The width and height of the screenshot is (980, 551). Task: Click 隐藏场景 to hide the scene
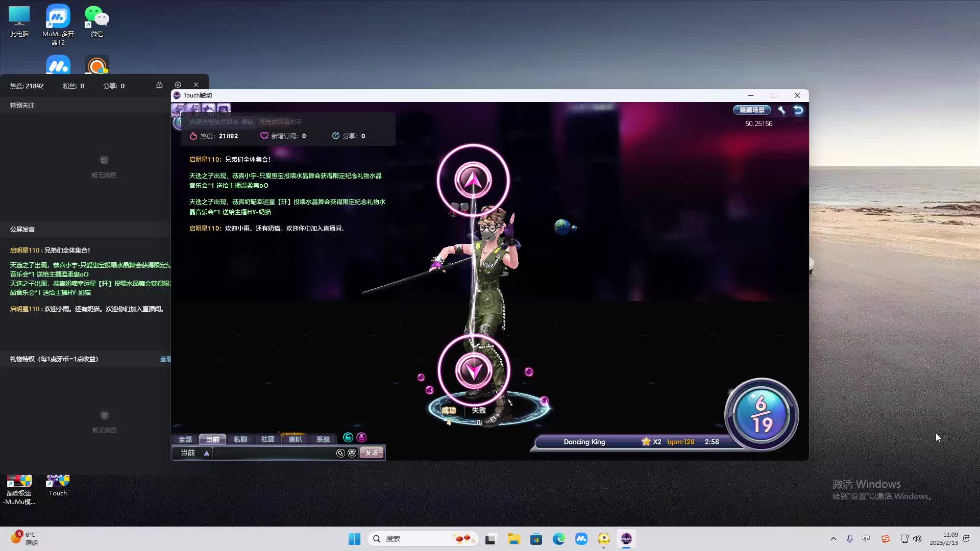751,110
